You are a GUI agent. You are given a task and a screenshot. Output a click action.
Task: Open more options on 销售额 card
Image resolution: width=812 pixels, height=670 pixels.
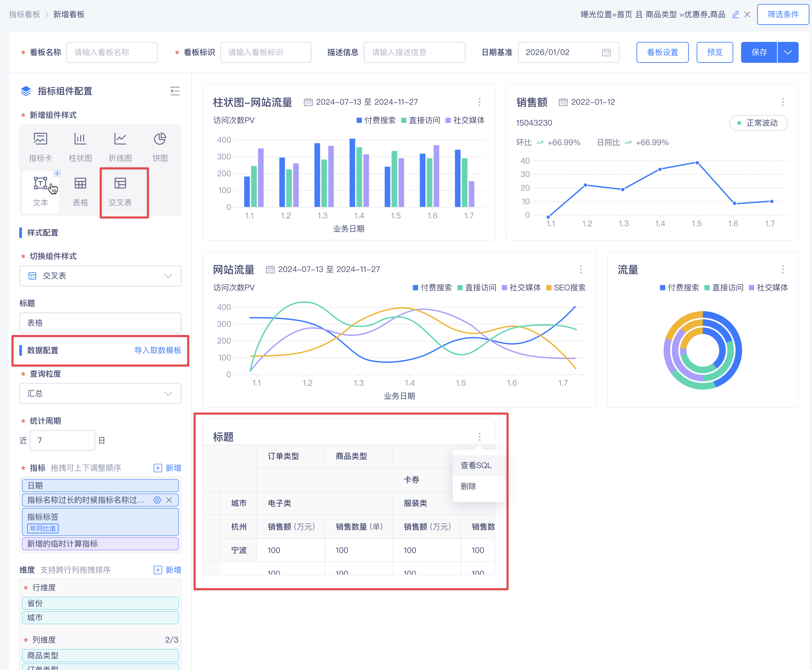coord(783,102)
